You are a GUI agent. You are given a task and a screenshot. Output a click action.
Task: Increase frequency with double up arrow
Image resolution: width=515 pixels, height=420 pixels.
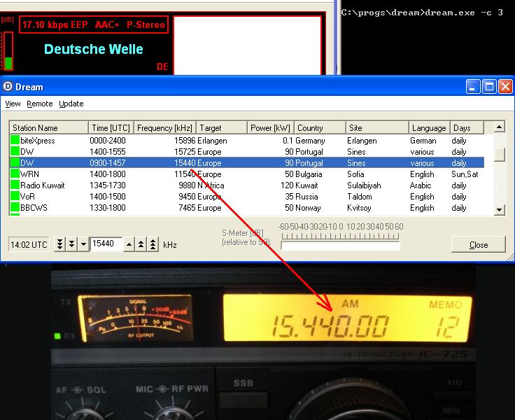coord(141,244)
